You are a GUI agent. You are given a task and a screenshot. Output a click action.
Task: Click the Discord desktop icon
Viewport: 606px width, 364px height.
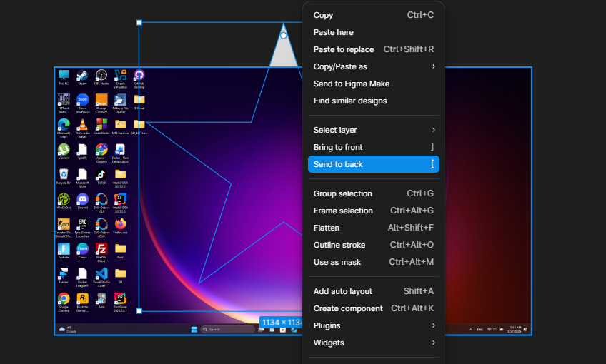click(x=82, y=199)
